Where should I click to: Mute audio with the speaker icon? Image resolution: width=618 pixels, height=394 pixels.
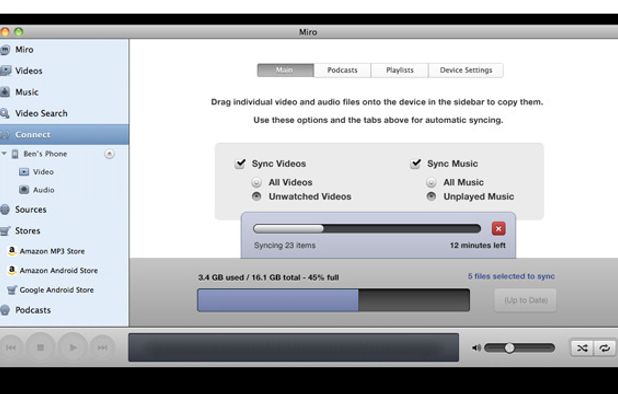pyautogui.click(x=477, y=348)
